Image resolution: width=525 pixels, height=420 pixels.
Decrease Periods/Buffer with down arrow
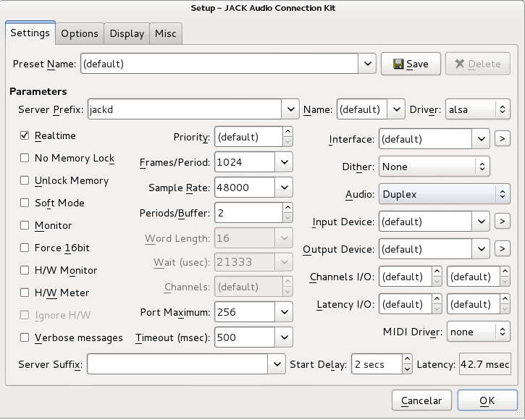click(x=287, y=218)
